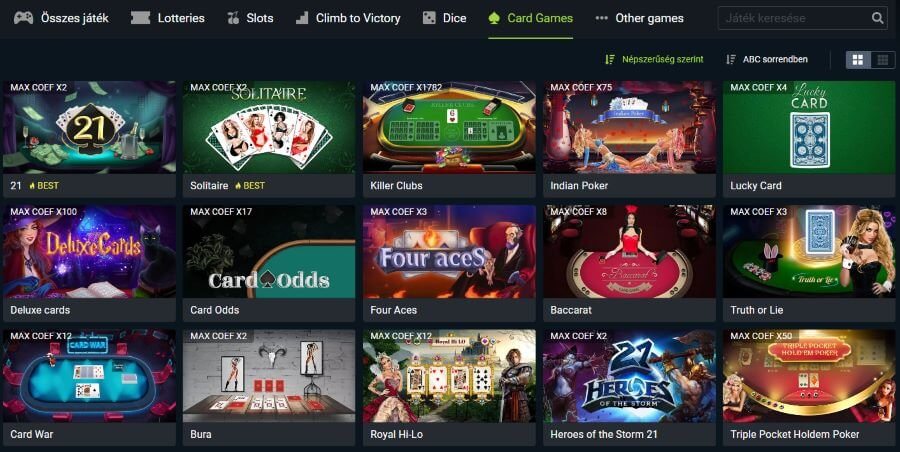Open Other games via the three-dots icon
This screenshot has width=900, height=452.
pyautogui.click(x=602, y=18)
